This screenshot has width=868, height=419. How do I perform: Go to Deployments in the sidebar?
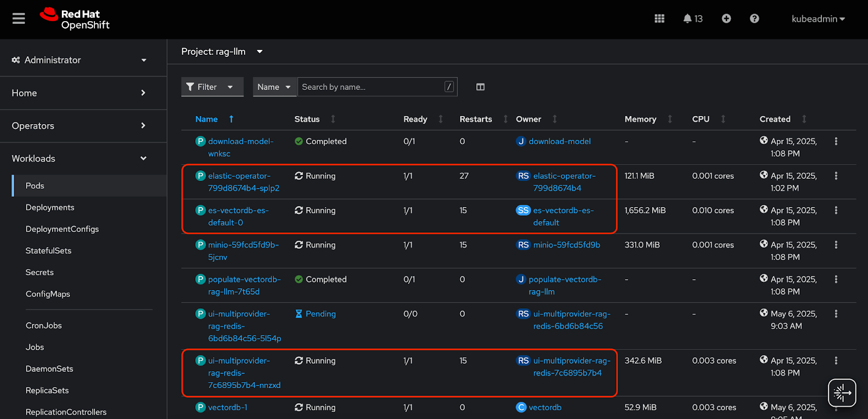tap(50, 208)
